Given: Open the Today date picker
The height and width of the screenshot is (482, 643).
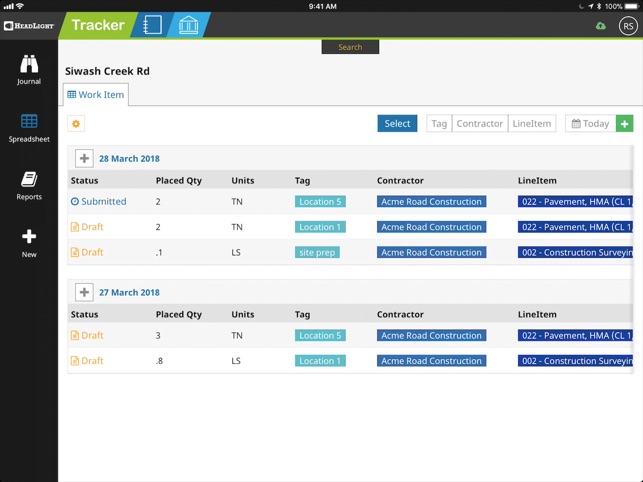Looking at the screenshot, I should (x=591, y=124).
